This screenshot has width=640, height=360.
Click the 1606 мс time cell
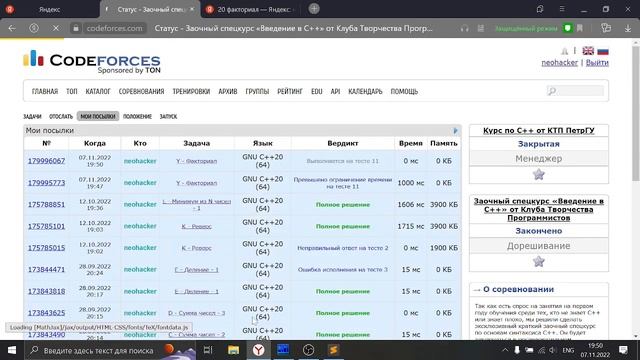[x=411, y=204]
